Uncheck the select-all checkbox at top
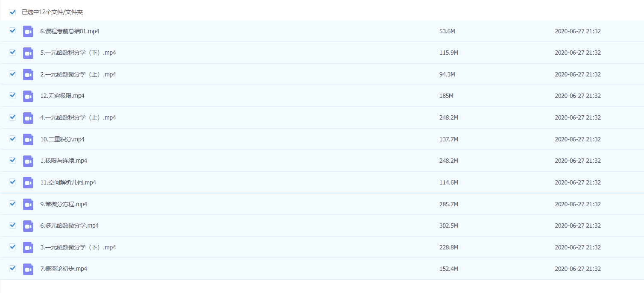The image size is (644, 293). pos(12,12)
